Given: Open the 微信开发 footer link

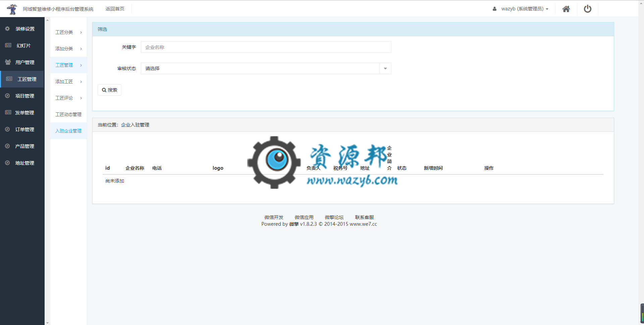Looking at the screenshot, I should tap(274, 217).
